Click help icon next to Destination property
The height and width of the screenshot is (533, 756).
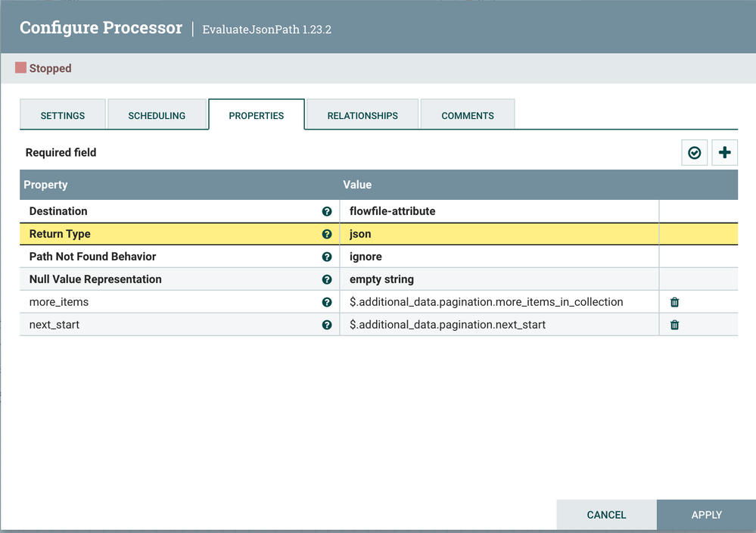point(327,212)
